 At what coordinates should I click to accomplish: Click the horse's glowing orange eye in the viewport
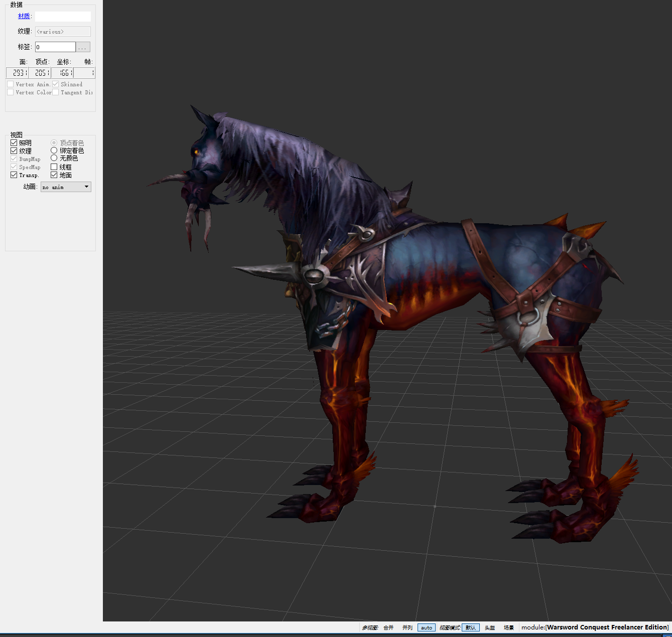tap(196, 151)
